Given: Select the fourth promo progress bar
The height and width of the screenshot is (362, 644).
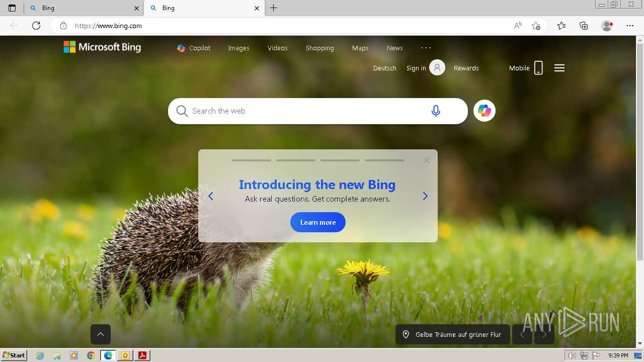Looking at the screenshot, I should point(384,160).
